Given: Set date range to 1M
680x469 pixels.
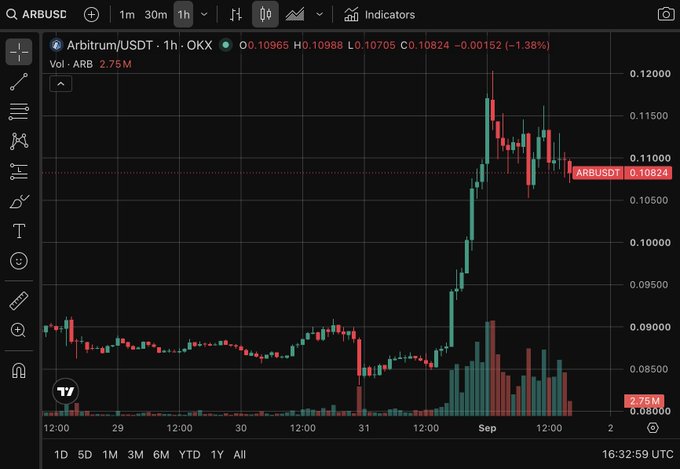Looking at the screenshot, I should click(x=110, y=455).
